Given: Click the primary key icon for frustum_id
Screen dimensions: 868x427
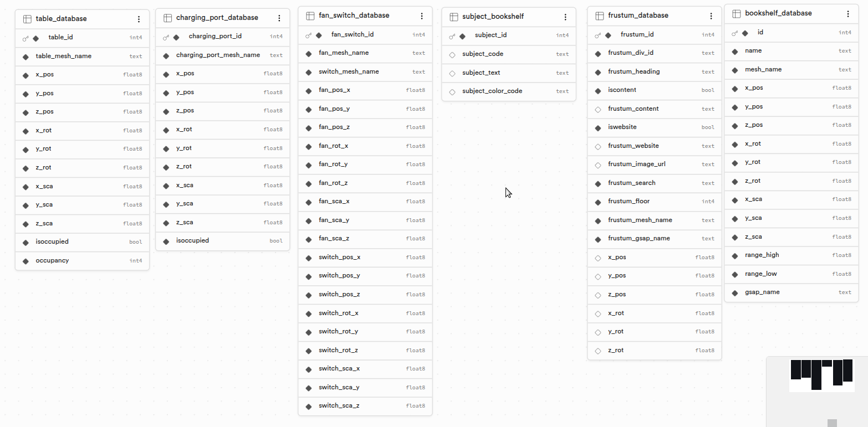Looking at the screenshot, I should point(598,35).
